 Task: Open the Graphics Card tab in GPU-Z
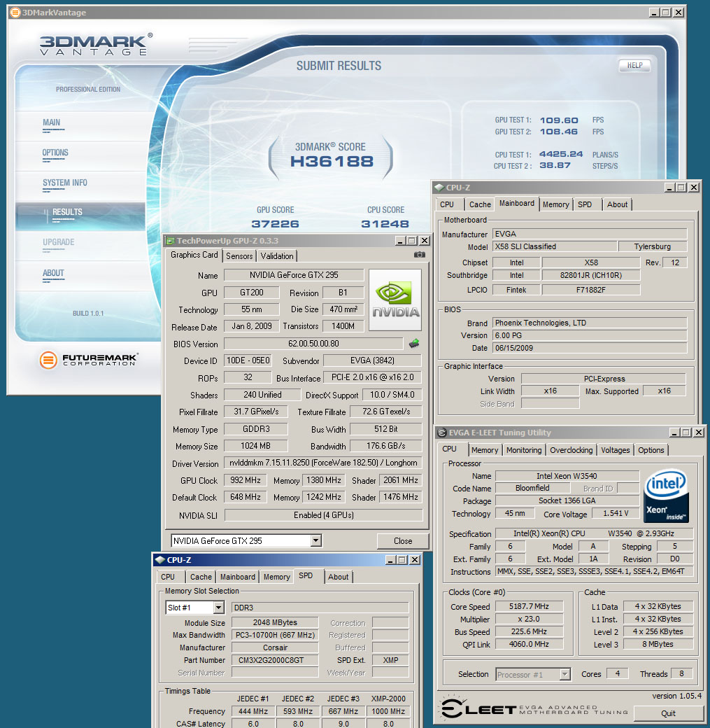coord(194,255)
